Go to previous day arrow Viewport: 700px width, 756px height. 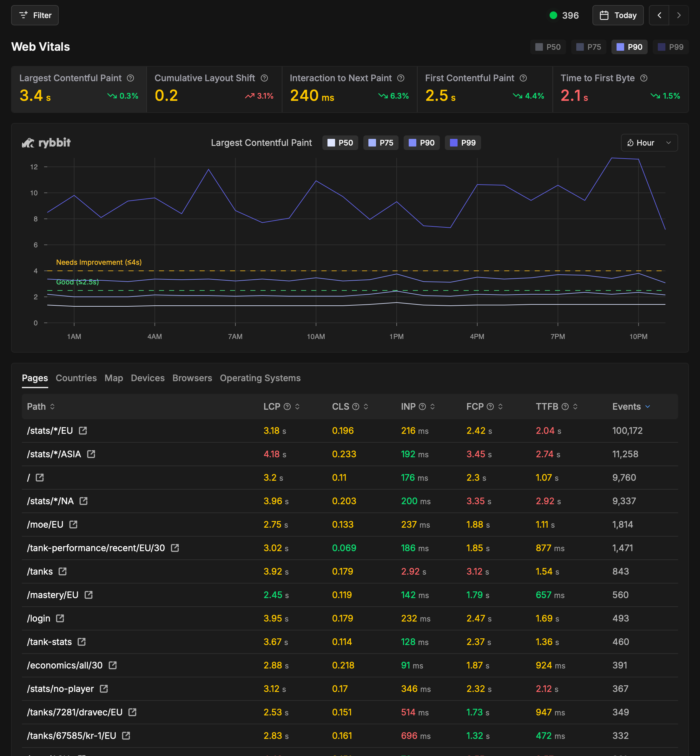click(659, 15)
